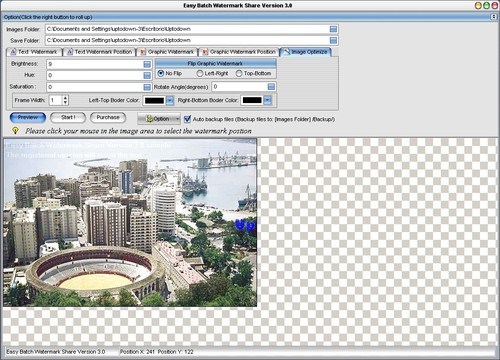Open Left-Top Border Color dropdown arrow
The image size is (500, 360).
(170, 100)
